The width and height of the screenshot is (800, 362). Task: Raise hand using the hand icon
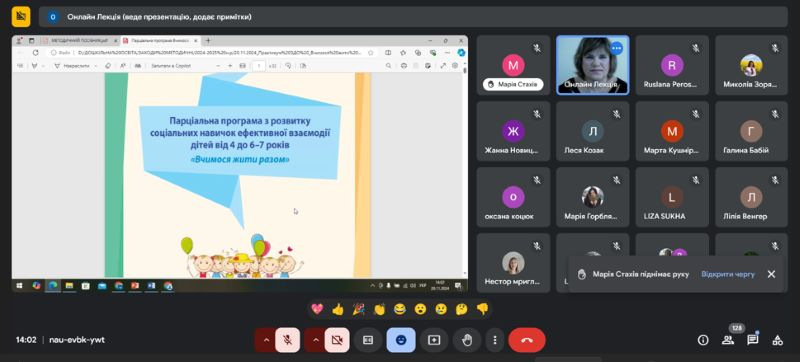pos(467,340)
